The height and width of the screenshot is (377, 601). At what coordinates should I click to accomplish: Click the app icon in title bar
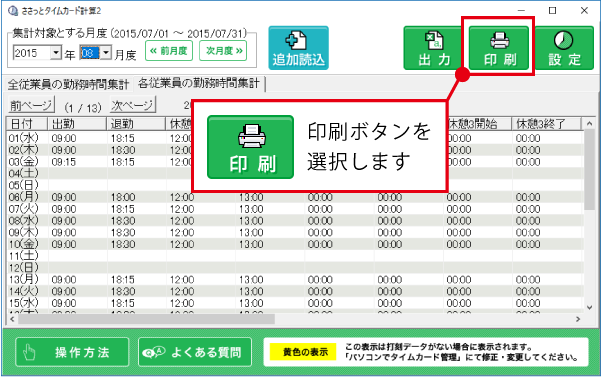(x=13, y=11)
